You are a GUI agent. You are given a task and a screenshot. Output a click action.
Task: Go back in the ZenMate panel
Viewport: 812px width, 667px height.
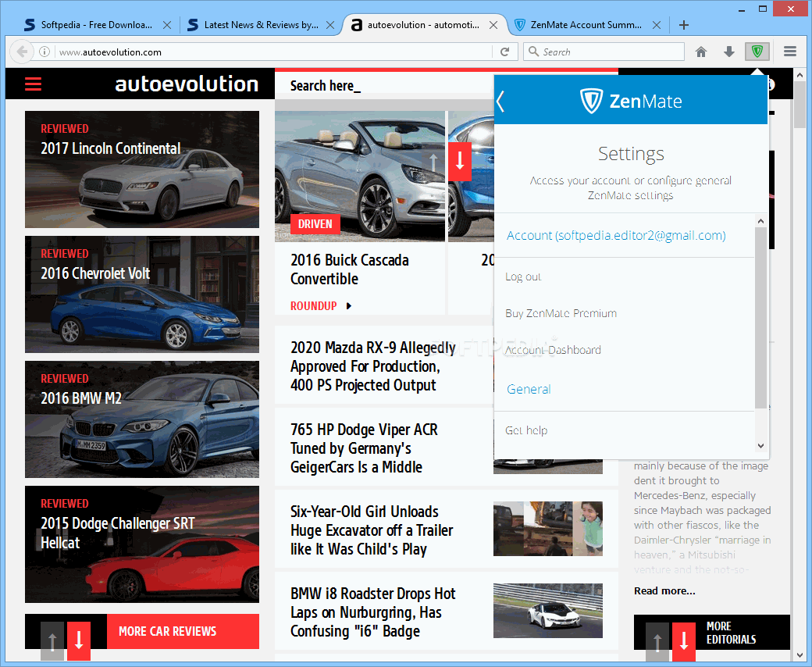[500, 101]
